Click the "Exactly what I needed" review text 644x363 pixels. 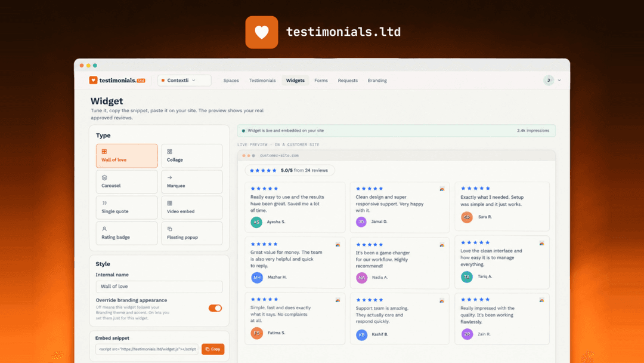click(492, 201)
